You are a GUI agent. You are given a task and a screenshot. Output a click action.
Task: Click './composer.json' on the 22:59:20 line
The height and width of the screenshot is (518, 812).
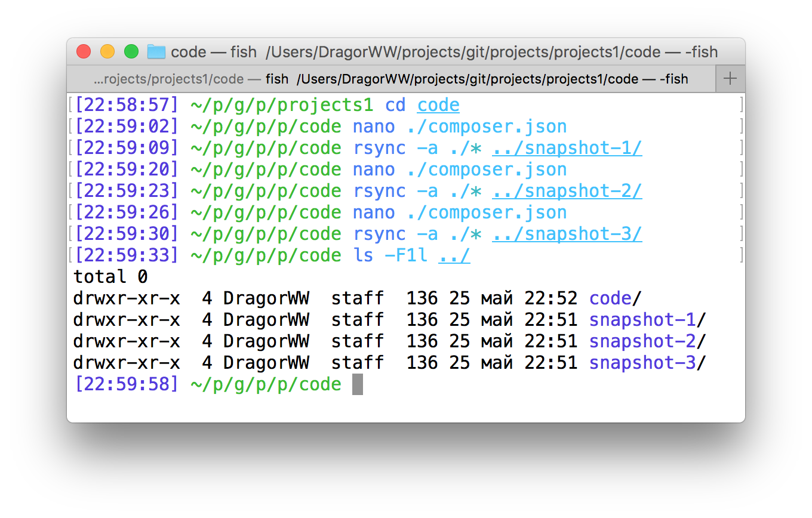coord(487,169)
